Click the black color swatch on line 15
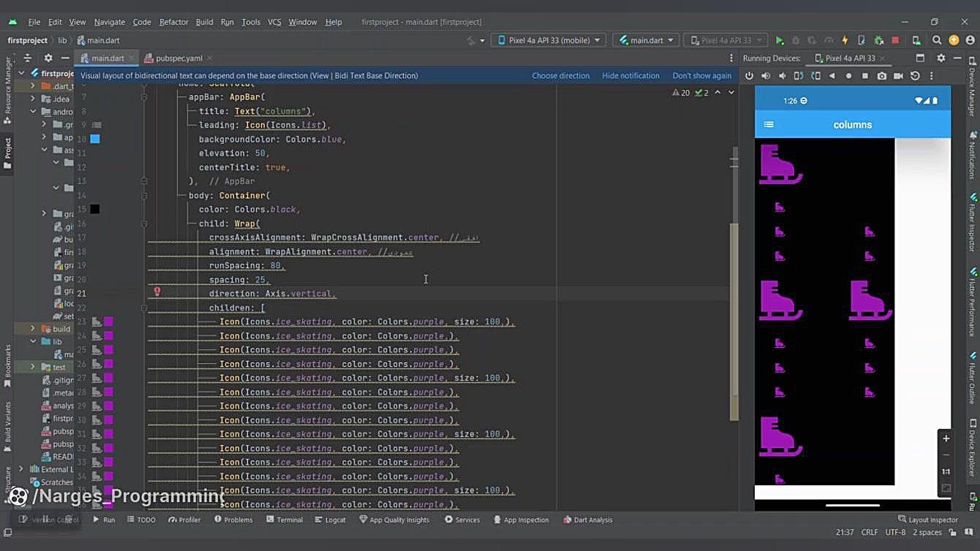 95,209
